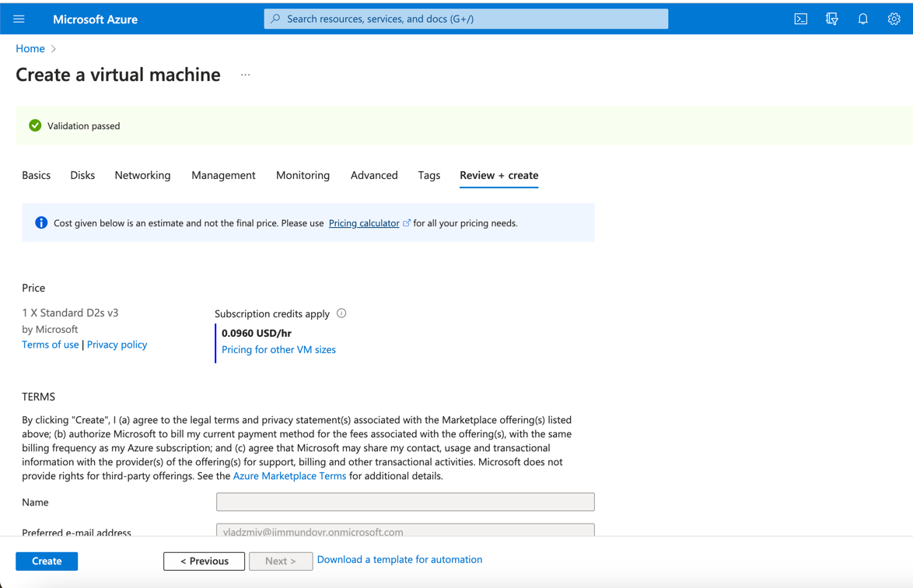Click the Price section heading
This screenshot has height=588, width=913.
point(33,288)
